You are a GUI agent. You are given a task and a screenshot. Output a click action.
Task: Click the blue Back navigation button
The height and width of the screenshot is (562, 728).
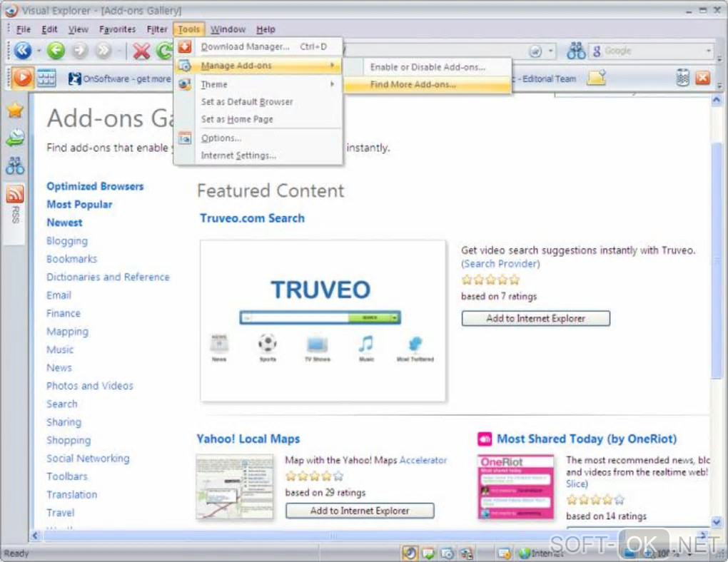coord(22,50)
